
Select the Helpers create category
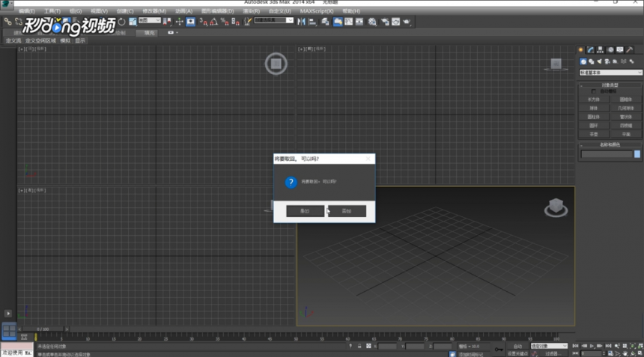tap(616, 61)
